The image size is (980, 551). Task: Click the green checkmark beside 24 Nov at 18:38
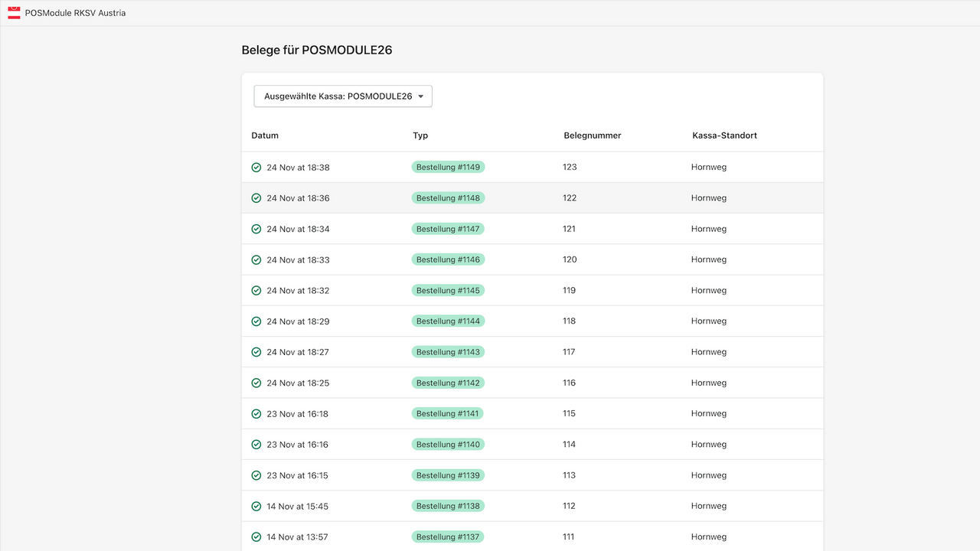[x=256, y=167]
